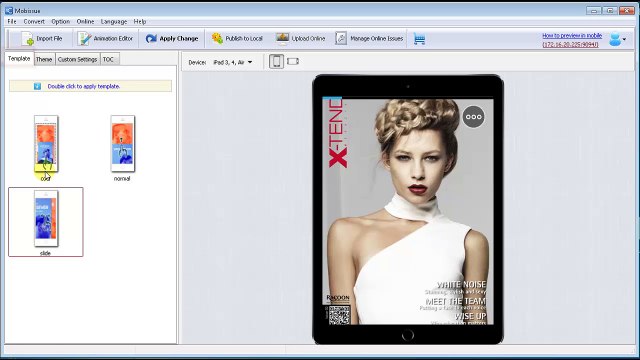Viewport: 640px width, 360px height.
Task: Click the Import File button label
Action: (x=49, y=38)
